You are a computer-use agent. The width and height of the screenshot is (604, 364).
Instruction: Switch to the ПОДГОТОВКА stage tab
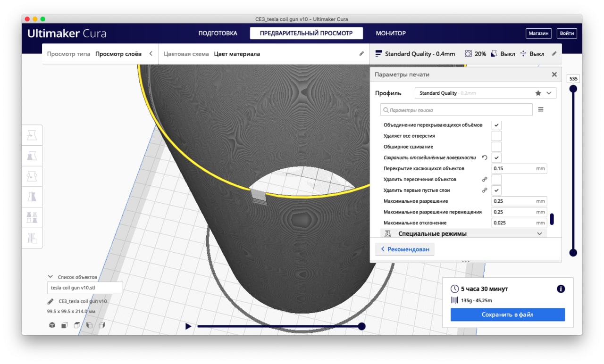[x=218, y=33]
